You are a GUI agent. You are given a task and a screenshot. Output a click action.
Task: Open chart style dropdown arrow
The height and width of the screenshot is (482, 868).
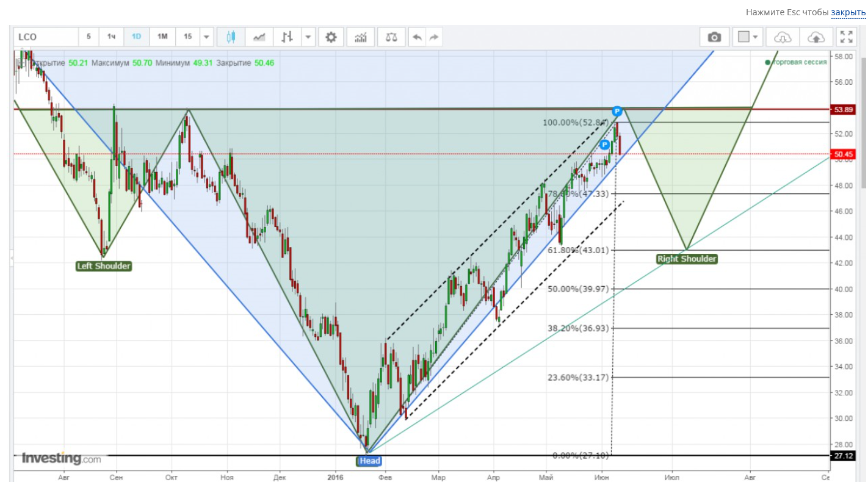[x=308, y=37]
